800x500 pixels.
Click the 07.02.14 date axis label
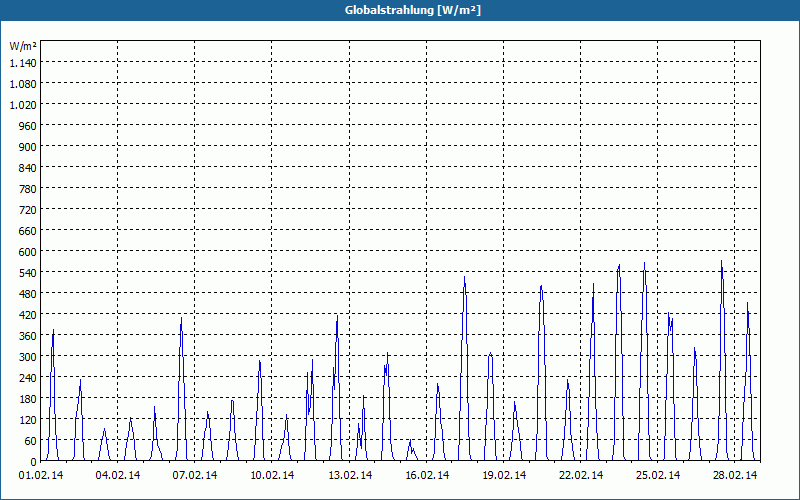tap(195, 475)
